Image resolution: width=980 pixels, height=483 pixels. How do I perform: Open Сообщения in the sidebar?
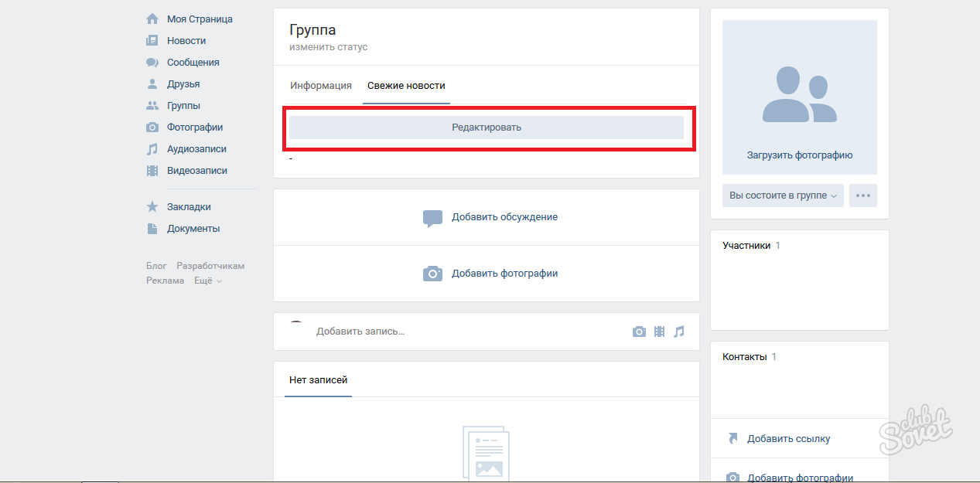[193, 63]
